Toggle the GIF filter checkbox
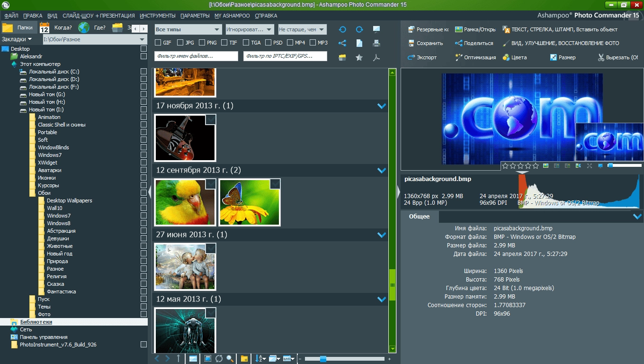This screenshot has height=364, width=644. pyautogui.click(x=158, y=43)
